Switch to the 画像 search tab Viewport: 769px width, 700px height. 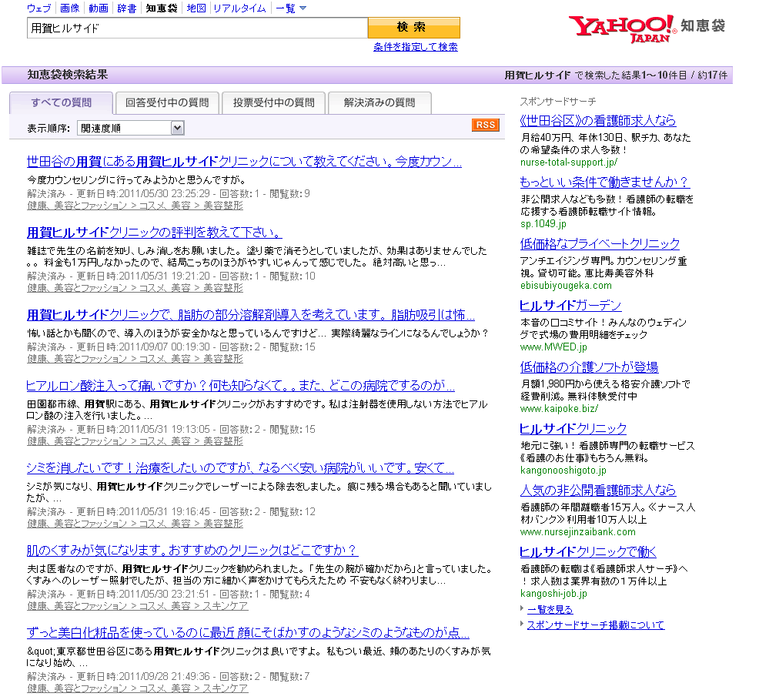coord(69,8)
